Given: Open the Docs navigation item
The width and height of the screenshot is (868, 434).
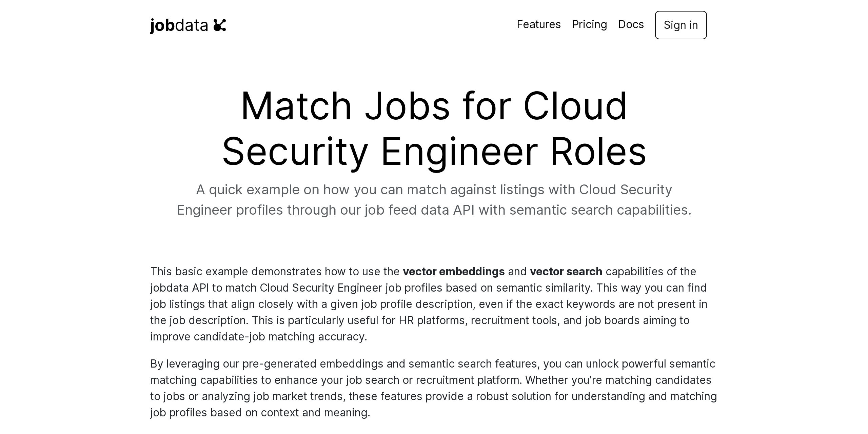Looking at the screenshot, I should [631, 25].
